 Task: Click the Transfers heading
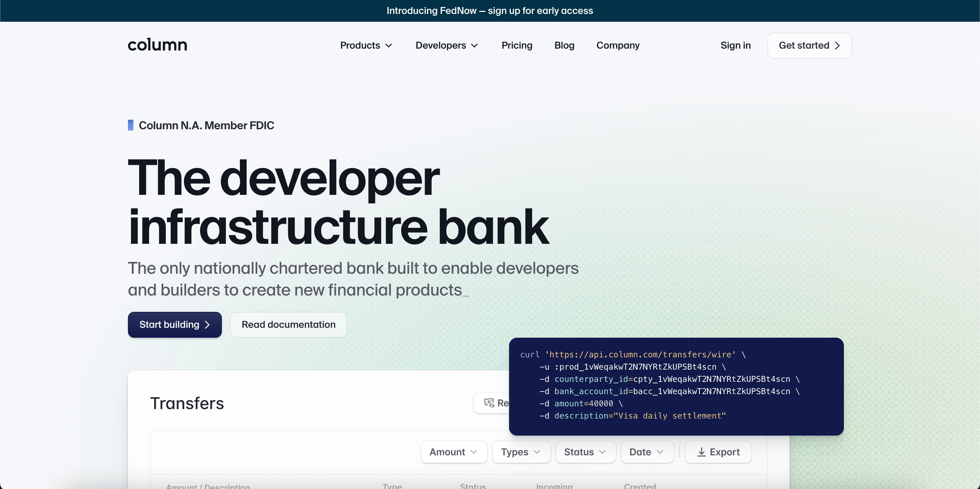[187, 403]
